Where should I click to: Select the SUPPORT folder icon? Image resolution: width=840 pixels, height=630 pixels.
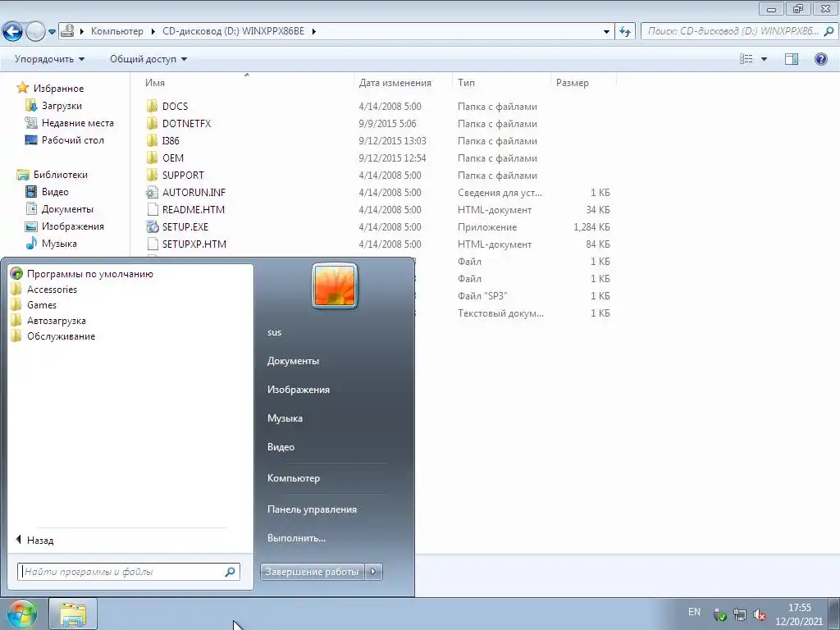pos(152,176)
